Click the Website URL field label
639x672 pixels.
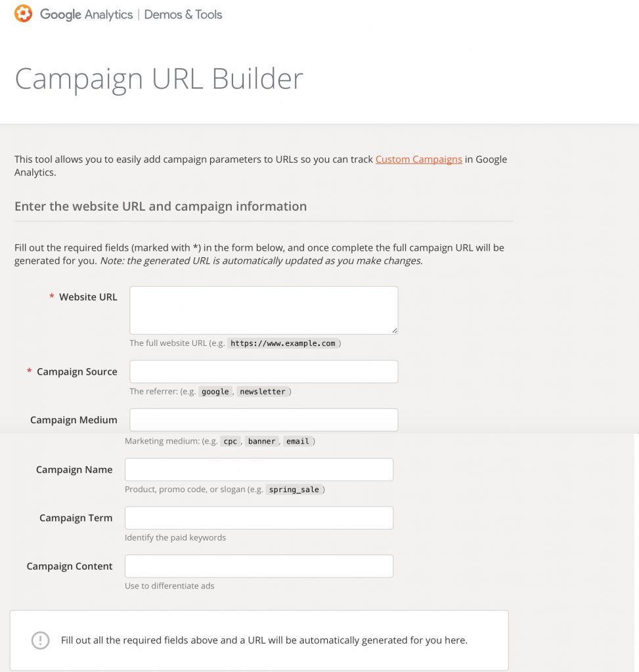[88, 297]
